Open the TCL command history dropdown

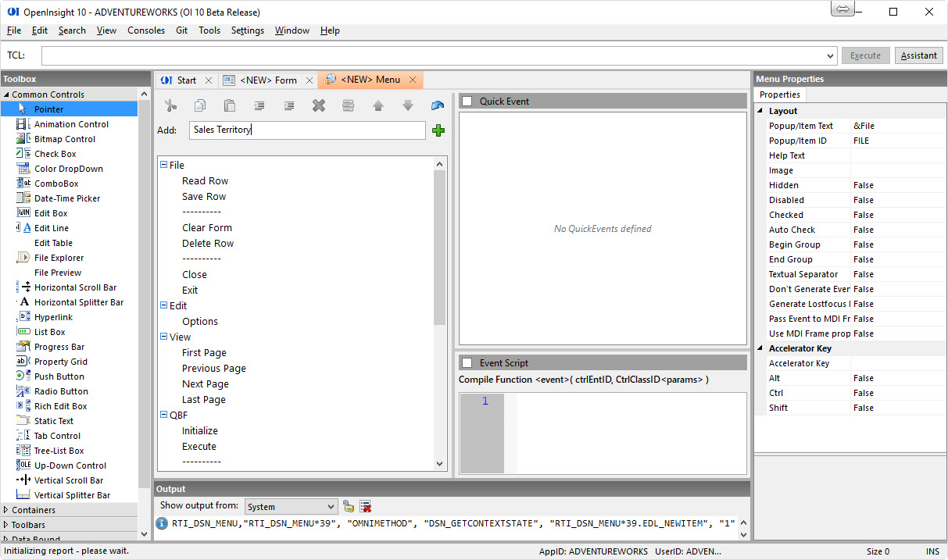click(x=831, y=55)
